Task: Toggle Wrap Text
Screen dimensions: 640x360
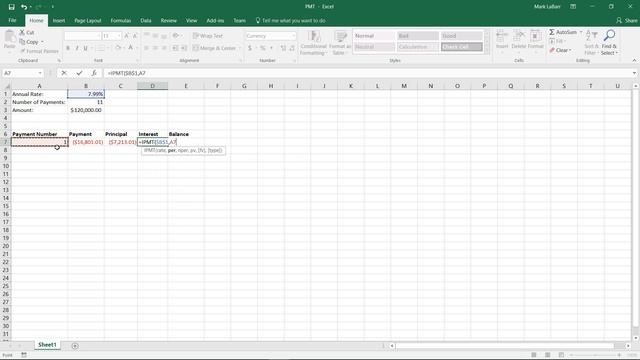Action: coord(208,36)
